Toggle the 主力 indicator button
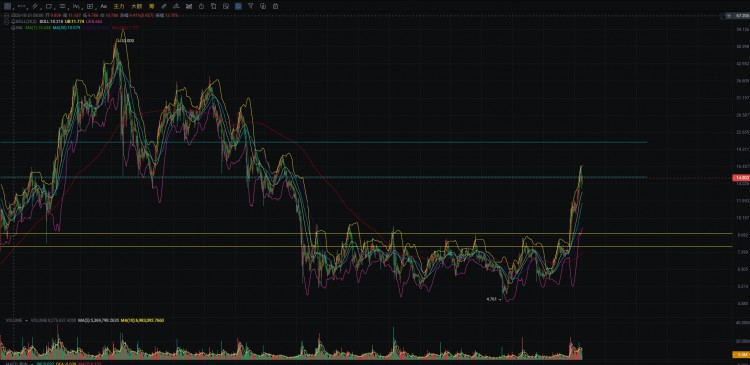The width and height of the screenshot is (750, 365). click(x=119, y=6)
